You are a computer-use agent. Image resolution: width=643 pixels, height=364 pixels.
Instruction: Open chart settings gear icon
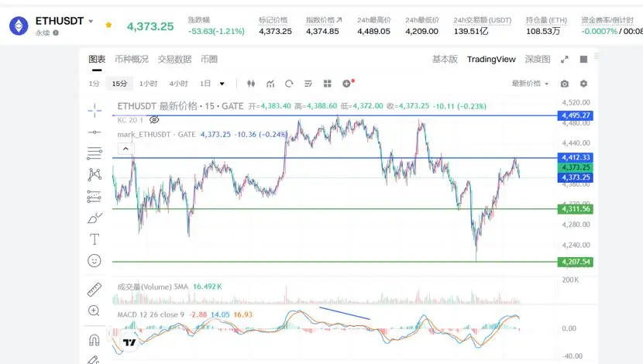[583, 84]
